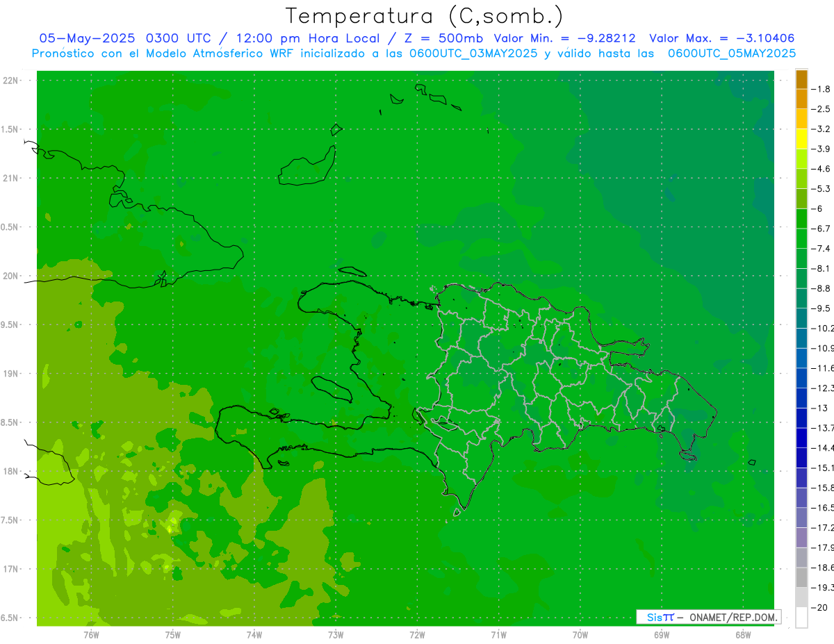Click the 22N latitude label
Image resolution: width=834 pixels, height=644 pixels.
[11, 81]
